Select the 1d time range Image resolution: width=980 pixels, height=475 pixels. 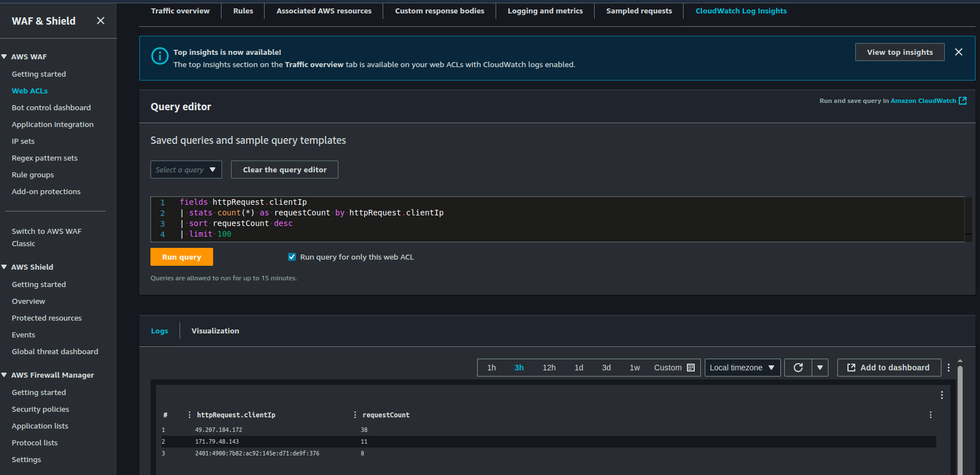click(579, 368)
